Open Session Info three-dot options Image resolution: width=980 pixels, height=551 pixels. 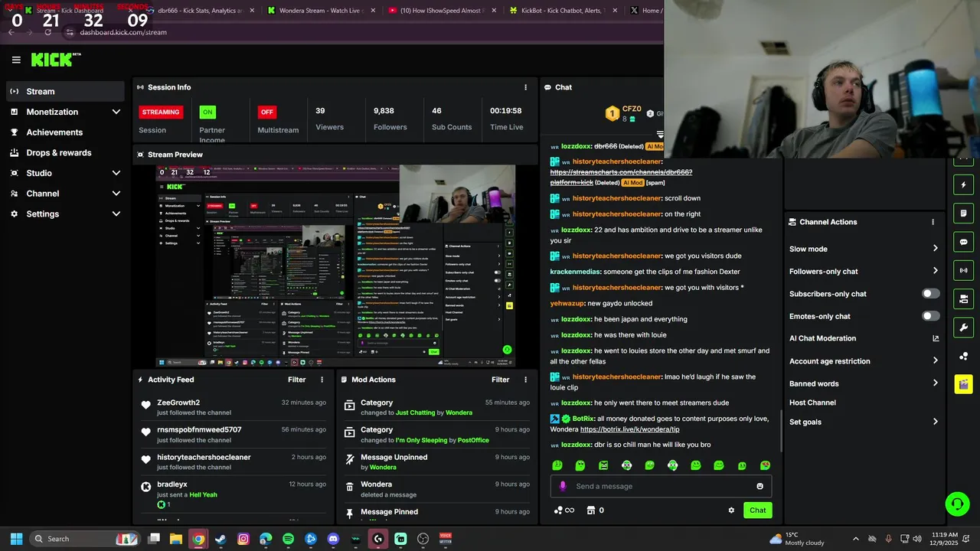tap(525, 87)
